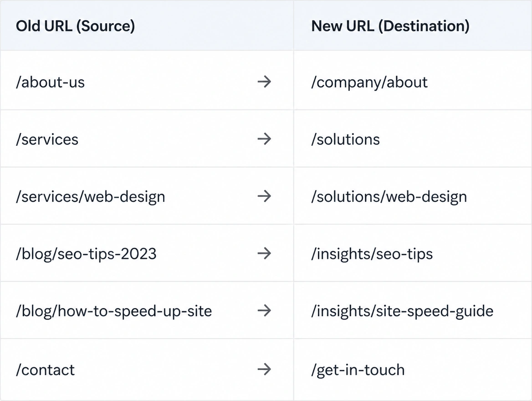Click the arrow icon in the /about-us row
532x401 pixels.
coord(264,82)
